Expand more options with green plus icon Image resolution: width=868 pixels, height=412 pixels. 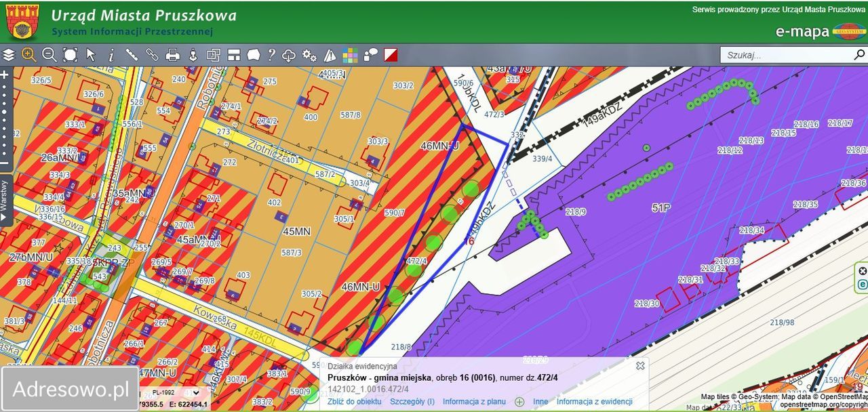(x=519, y=401)
